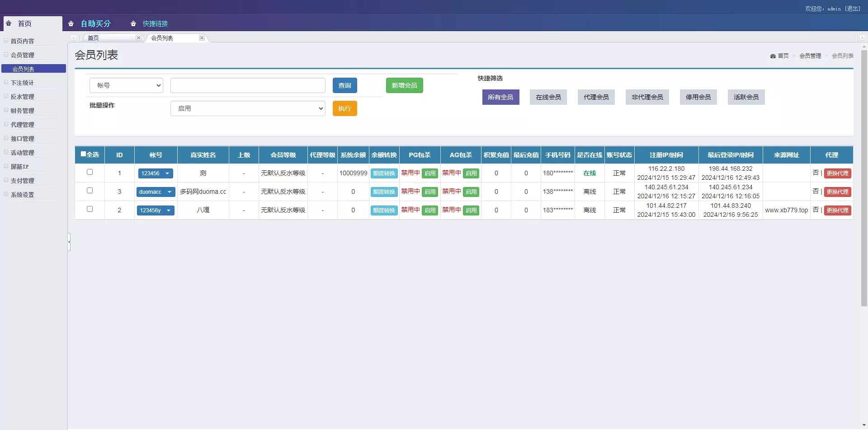868x430 pixels.
Task: Click the account search text field
Action: [x=248, y=85]
